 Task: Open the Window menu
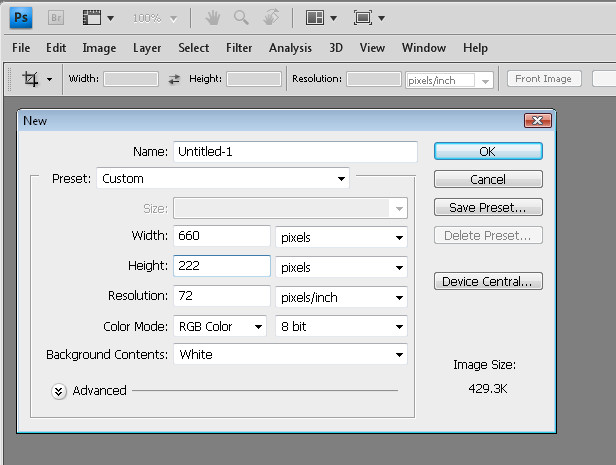pyautogui.click(x=424, y=48)
